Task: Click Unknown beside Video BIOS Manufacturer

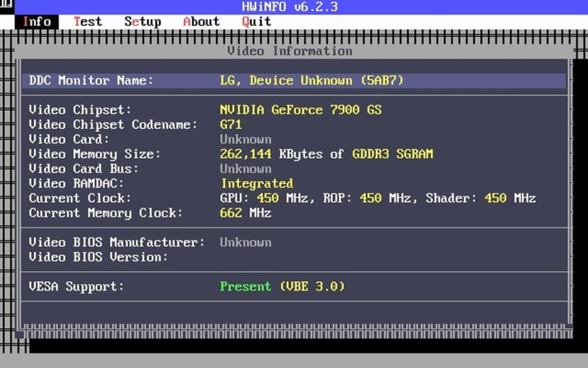Action: pos(245,242)
